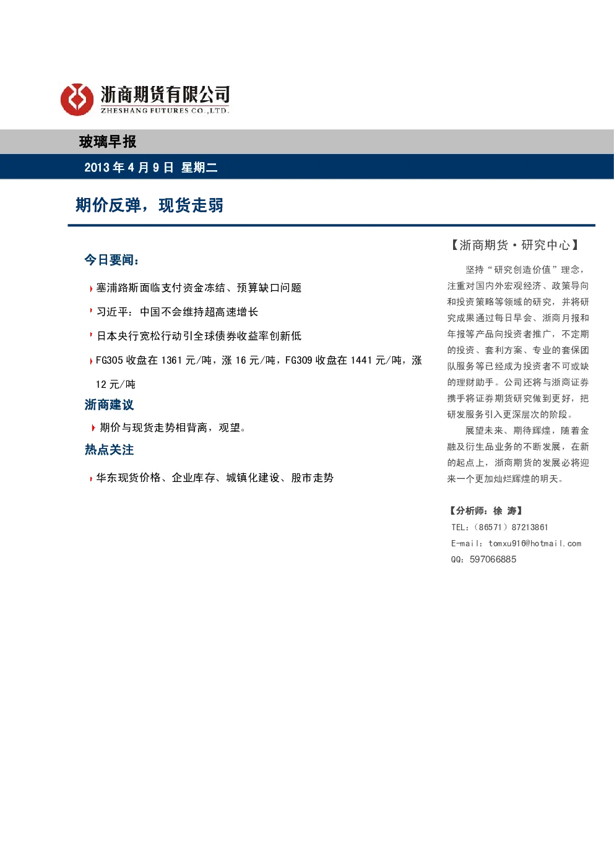Select the 期价与现货走势相背离，观望 line
The height and width of the screenshot is (868, 614).
click(x=173, y=428)
